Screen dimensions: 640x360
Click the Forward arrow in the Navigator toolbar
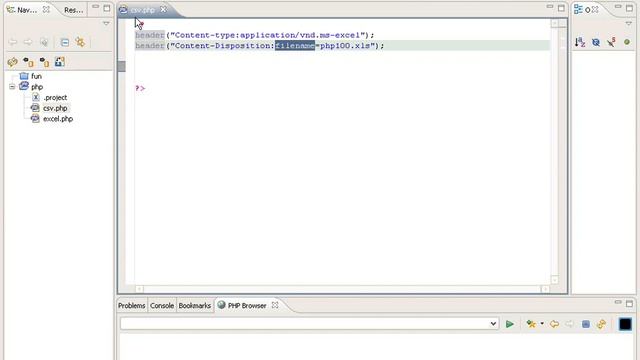pos(28,42)
